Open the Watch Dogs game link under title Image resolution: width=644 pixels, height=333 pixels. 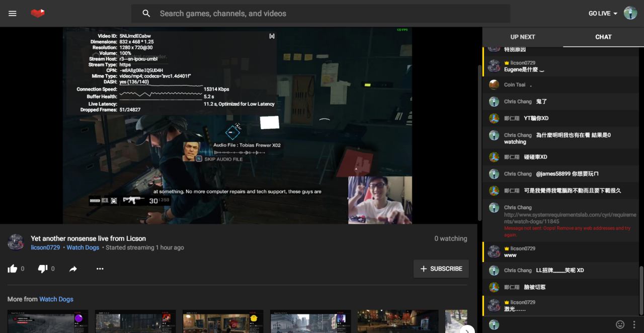(83, 247)
